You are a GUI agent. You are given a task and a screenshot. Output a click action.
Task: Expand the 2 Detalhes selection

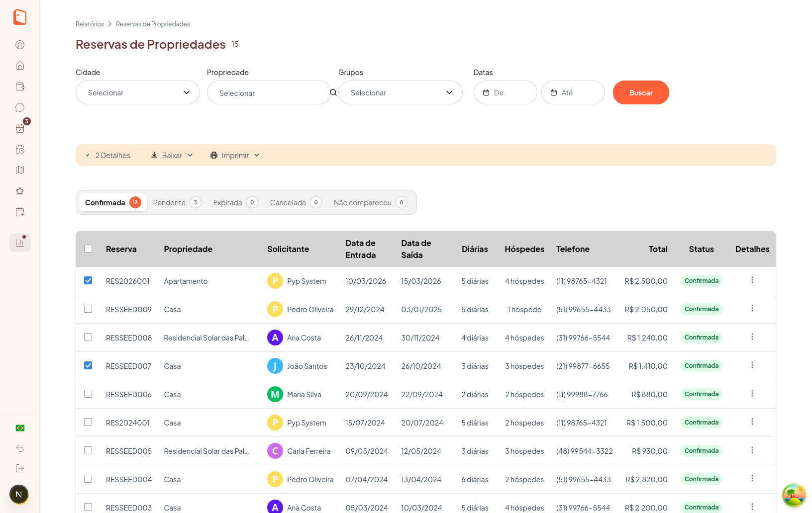pos(108,156)
